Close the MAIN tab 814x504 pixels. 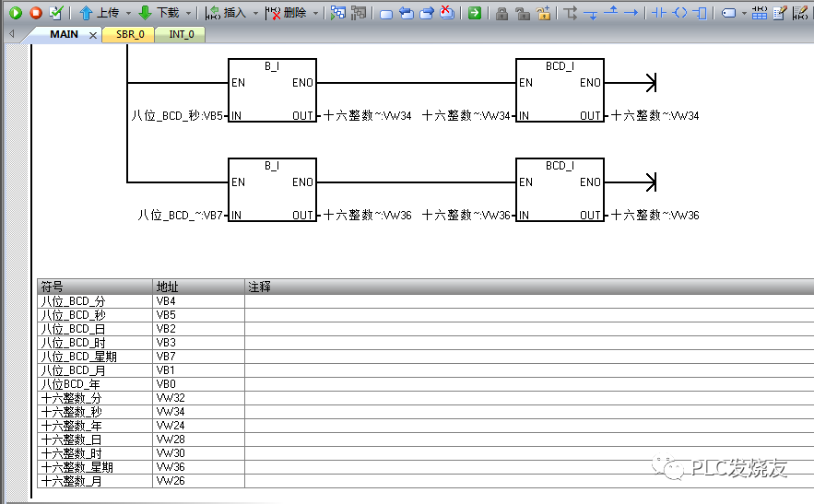[x=93, y=35]
